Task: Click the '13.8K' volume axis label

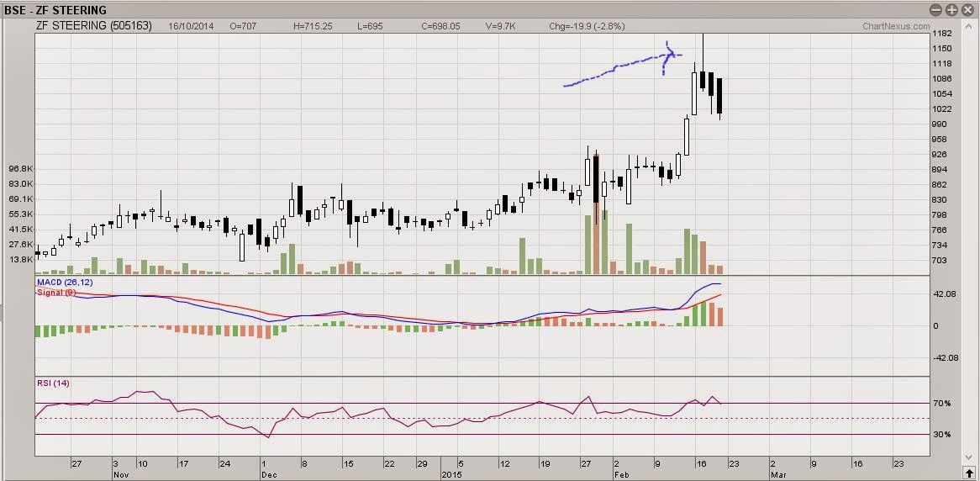Action: click(22, 259)
